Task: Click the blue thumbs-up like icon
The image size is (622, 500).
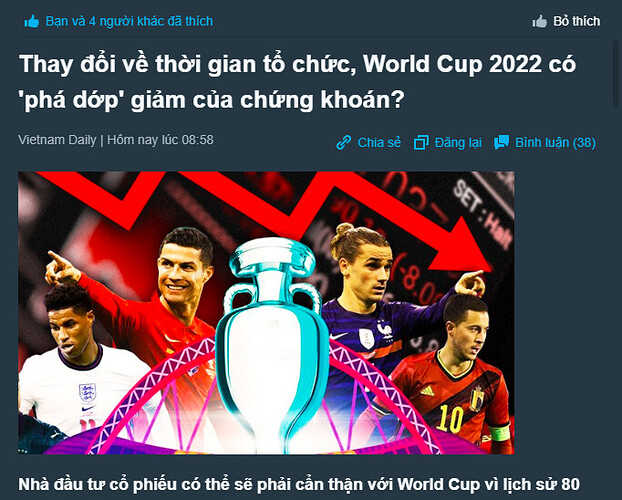Action: [x=32, y=21]
